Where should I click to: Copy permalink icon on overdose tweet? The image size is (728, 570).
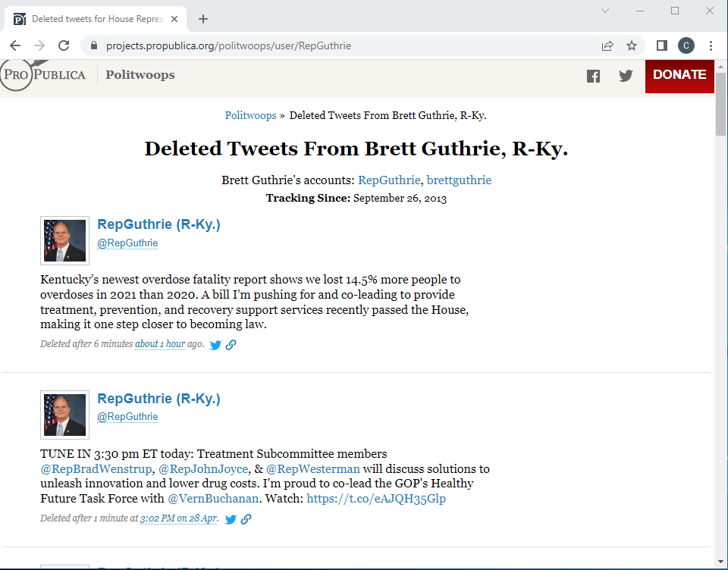tap(231, 345)
